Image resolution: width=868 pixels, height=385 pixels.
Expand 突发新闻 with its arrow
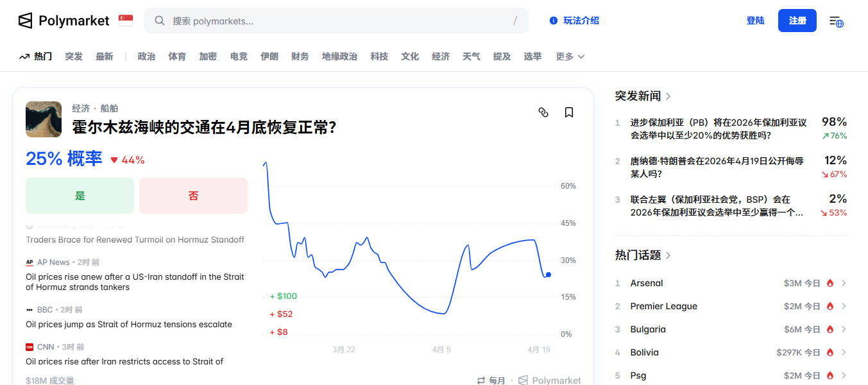pyautogui.click(x=668, y=95)
